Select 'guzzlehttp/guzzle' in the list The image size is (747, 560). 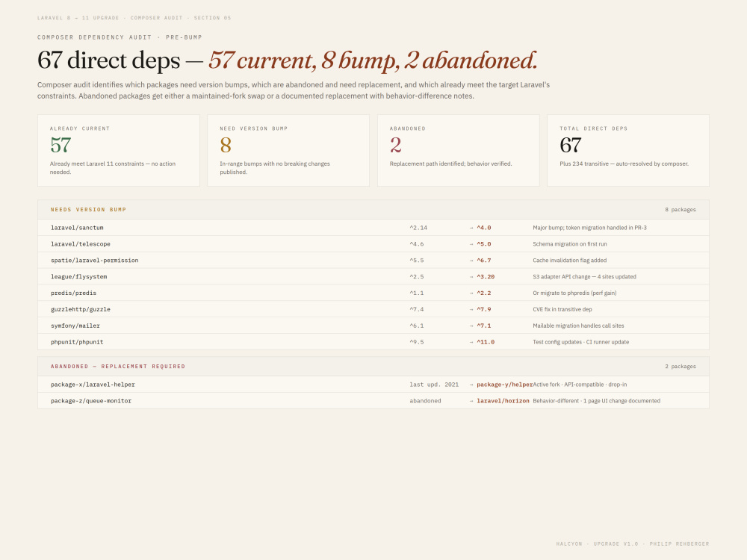[81, 310]
